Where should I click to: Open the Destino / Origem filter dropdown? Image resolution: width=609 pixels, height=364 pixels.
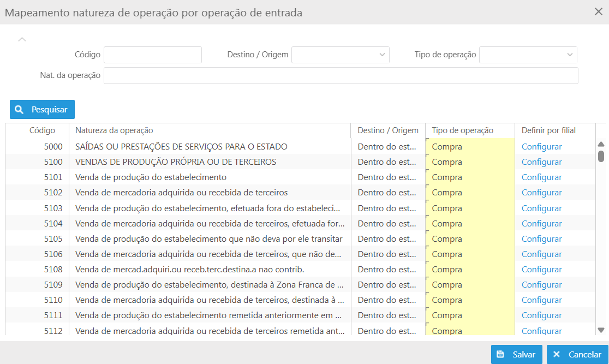point(341,55)
